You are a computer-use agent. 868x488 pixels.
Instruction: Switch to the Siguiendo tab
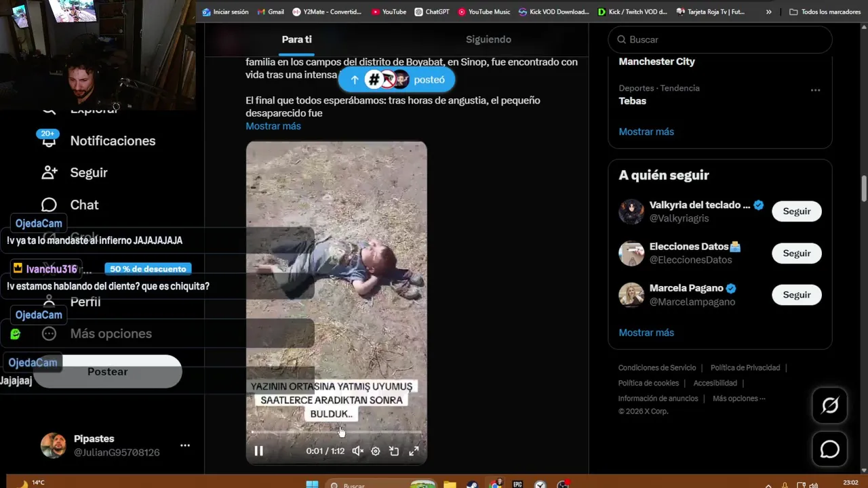tap(488, 39)
